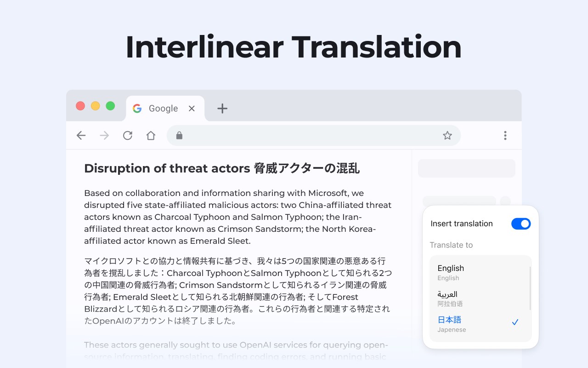Viewport: 588px width, 368px height.
Task: Close the Google tab
Action: click(192, 109)
